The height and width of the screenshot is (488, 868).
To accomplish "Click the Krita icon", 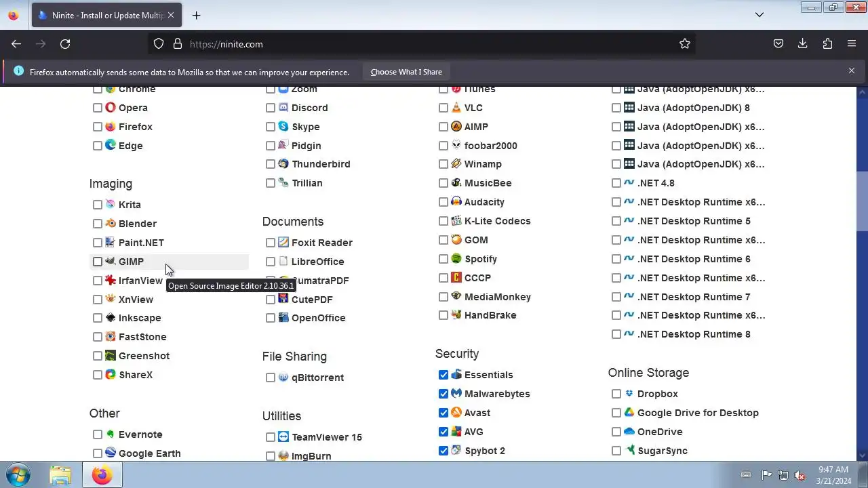I will tap(111, 204).
